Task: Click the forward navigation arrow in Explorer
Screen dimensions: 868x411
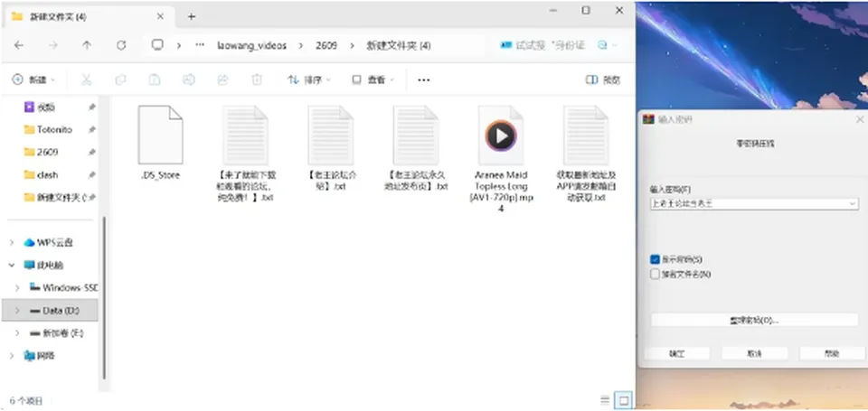Action: click(53, 45)
